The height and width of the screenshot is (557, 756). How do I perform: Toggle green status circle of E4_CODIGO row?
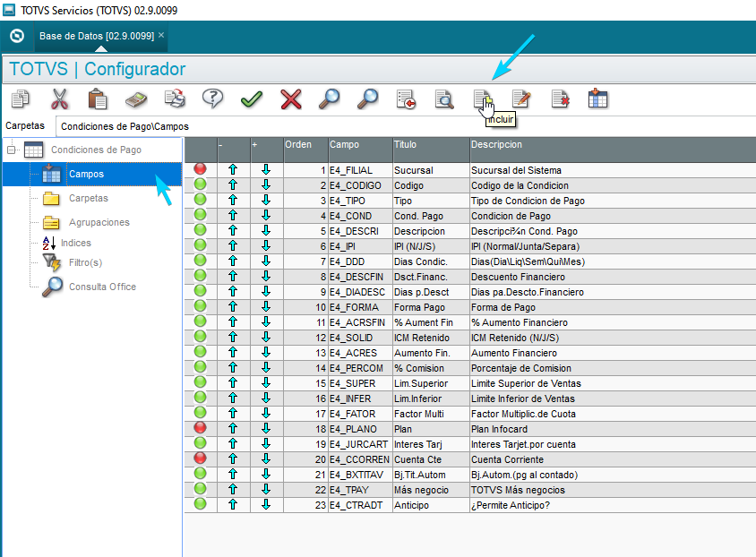click(x=200, y=184)
